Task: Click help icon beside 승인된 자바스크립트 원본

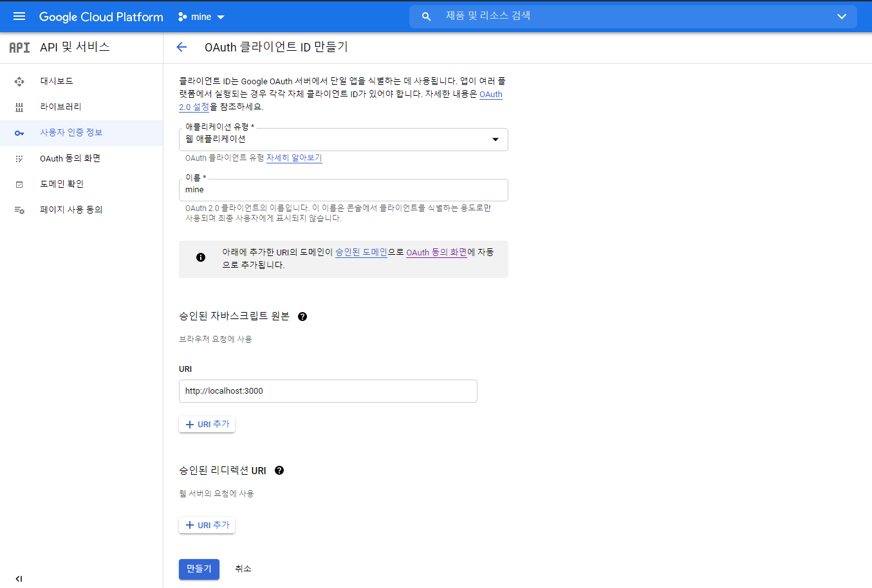Action: [302, 317]
